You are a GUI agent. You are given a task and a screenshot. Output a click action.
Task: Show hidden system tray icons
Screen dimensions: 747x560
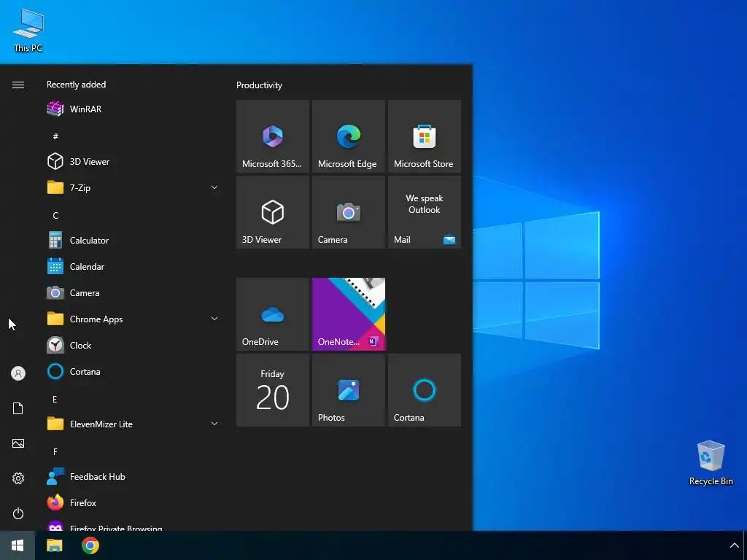(x=734, y=545)
